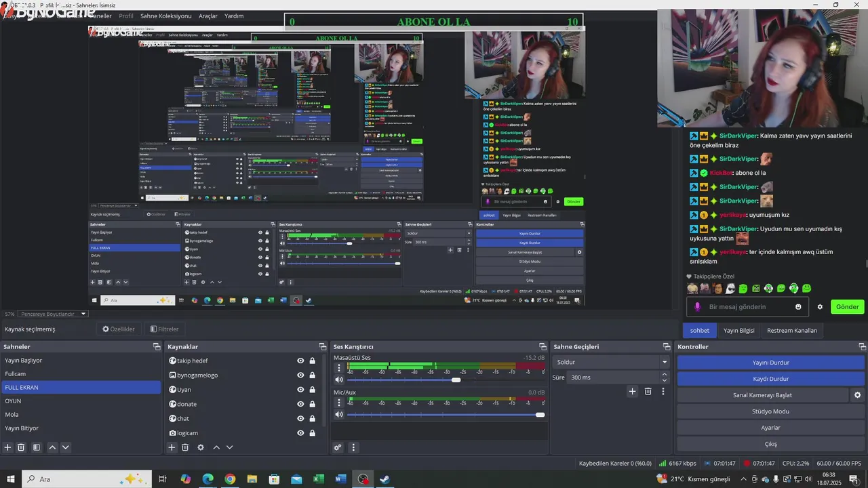Image resolution: width=868 pixels, height=488 pixels.
Task: Hide the donate source
Action: pyautogui.click(x=300, y=404)
